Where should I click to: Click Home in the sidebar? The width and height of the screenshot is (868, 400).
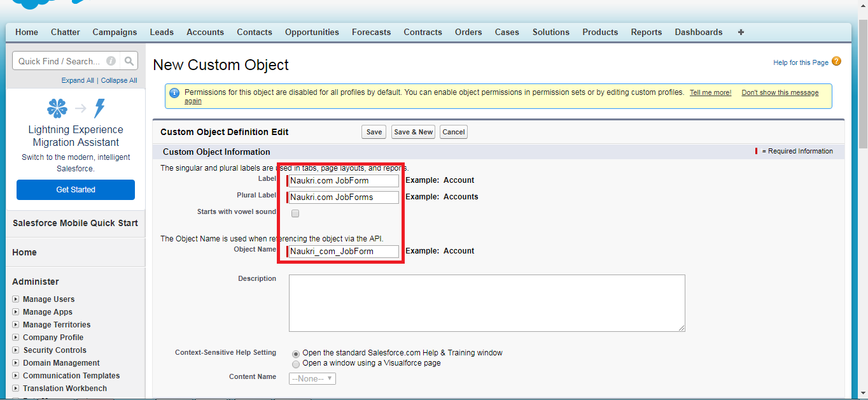pyautogui.click(x=24, y=252)
